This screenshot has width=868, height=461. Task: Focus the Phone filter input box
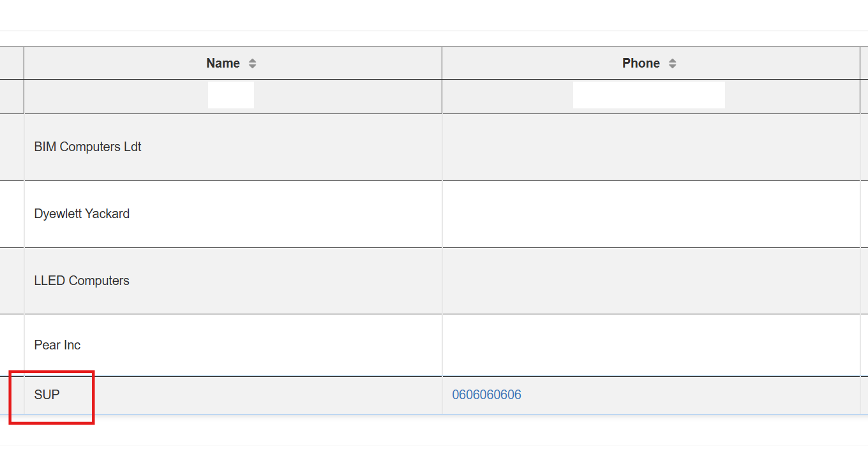click(648, 95)
